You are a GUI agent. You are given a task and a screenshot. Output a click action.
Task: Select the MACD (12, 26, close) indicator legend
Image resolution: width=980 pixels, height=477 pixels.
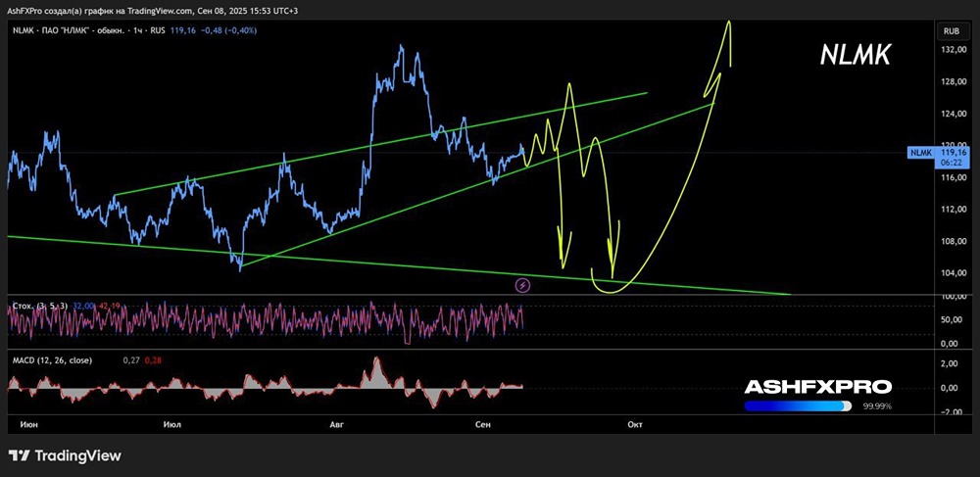coord(53,360)
